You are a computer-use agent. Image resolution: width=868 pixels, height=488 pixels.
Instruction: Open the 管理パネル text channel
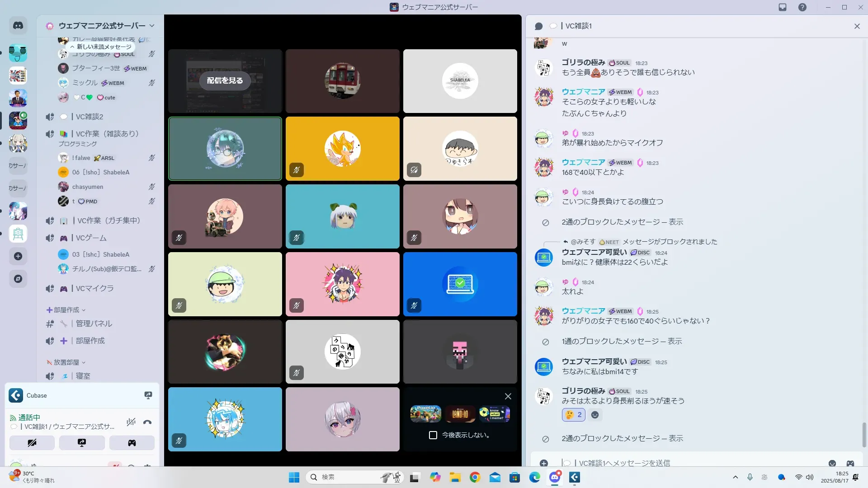pos(94,324)
